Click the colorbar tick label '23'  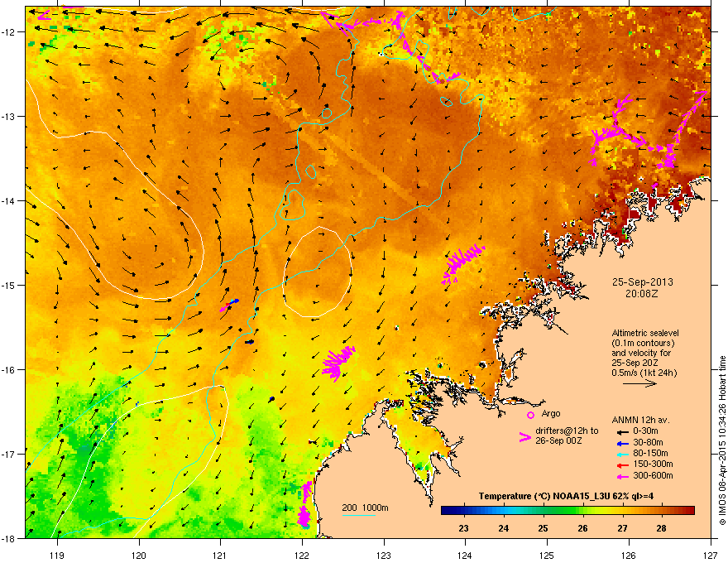pos(463,528)
